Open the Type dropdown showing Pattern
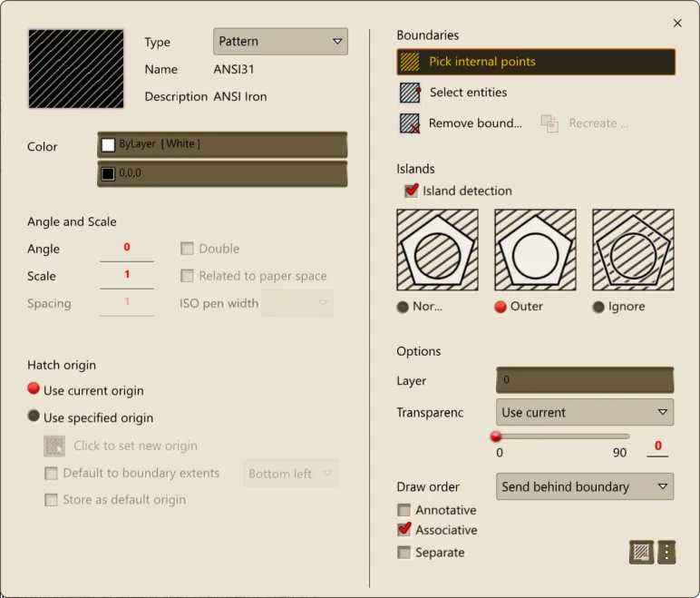 pos(280,42)
